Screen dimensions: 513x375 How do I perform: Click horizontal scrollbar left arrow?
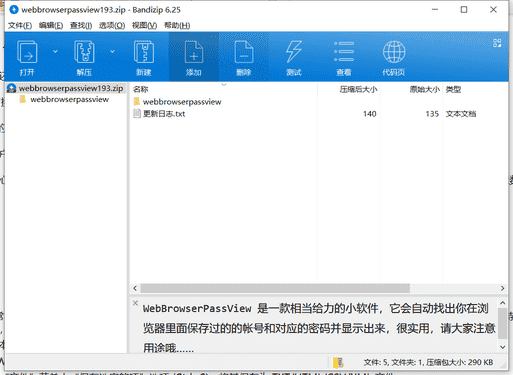(x=135, y=288)
